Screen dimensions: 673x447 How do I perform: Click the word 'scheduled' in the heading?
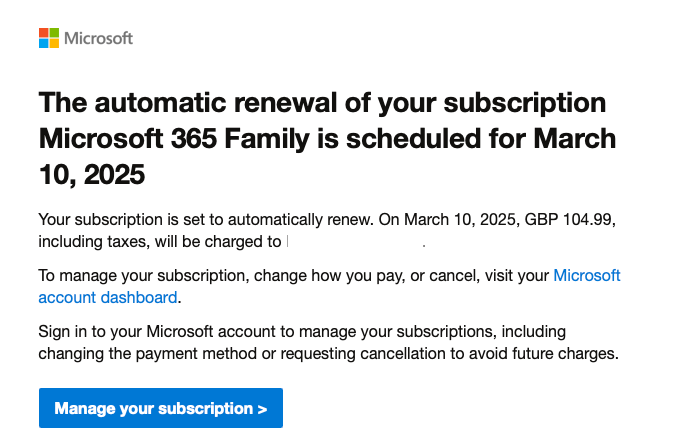pos(413,139)
